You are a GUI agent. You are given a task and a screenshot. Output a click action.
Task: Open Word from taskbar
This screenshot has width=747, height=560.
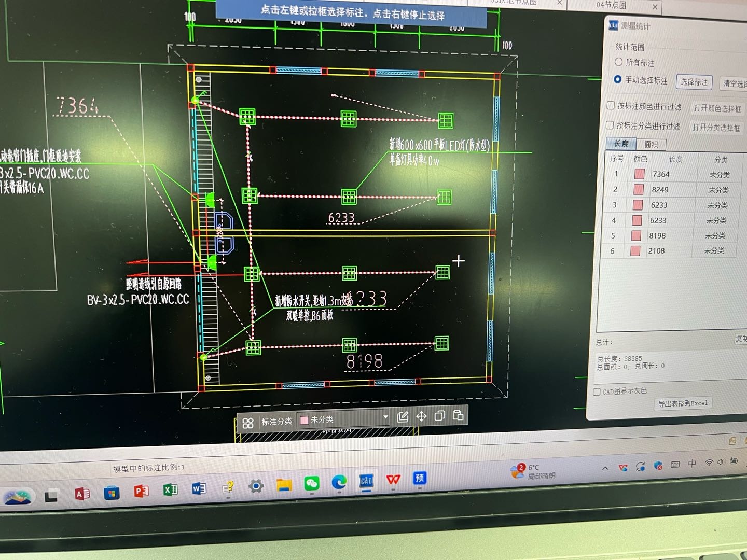(199, 488)
